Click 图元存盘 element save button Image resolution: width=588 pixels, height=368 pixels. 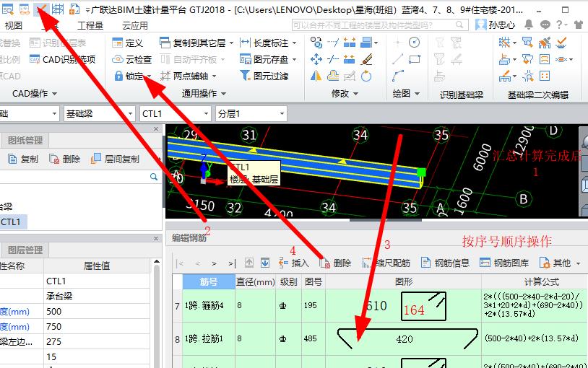click(x=264, y=59)
